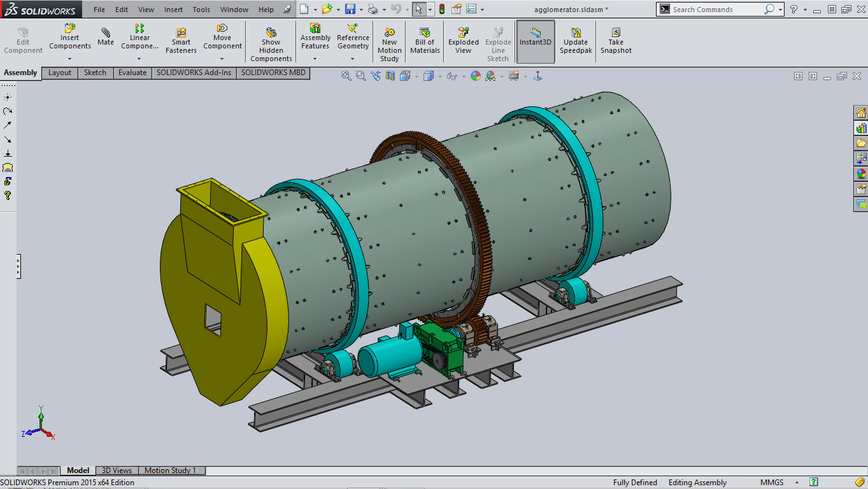Switch to the 3D Views tab

[117, 471]
